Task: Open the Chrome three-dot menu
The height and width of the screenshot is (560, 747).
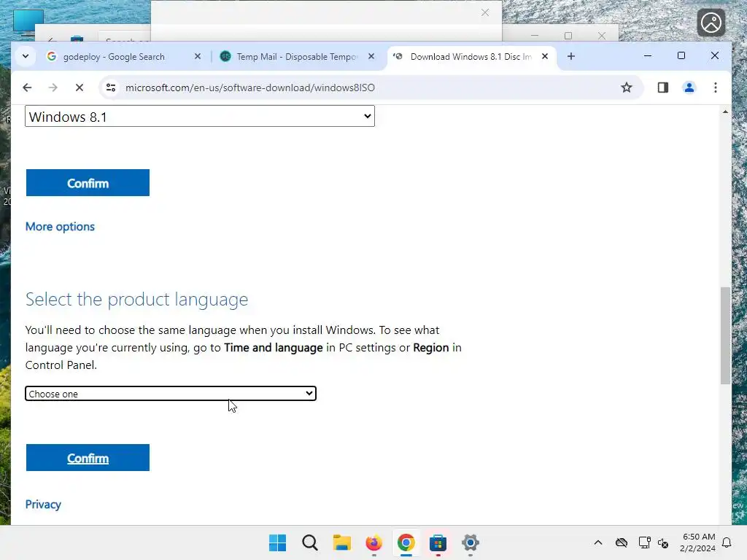Action: [x=715, y=87]
